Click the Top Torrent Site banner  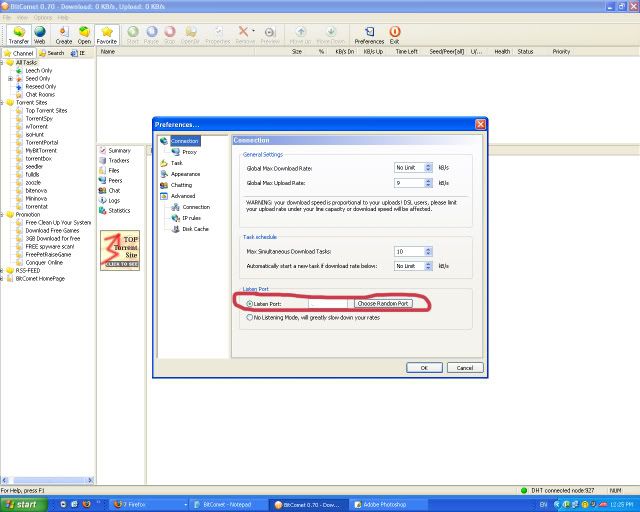[x=120, y=250]
